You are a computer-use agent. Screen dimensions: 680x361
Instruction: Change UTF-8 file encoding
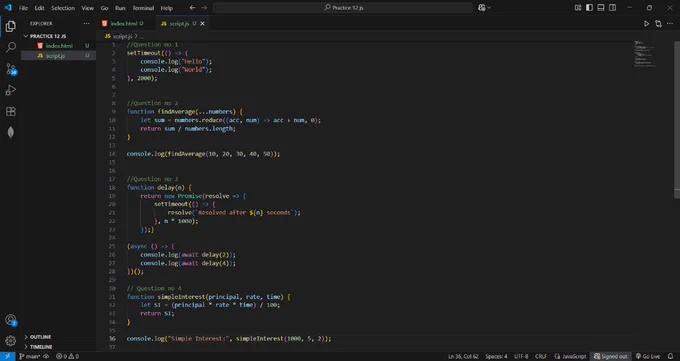(521, 356)
